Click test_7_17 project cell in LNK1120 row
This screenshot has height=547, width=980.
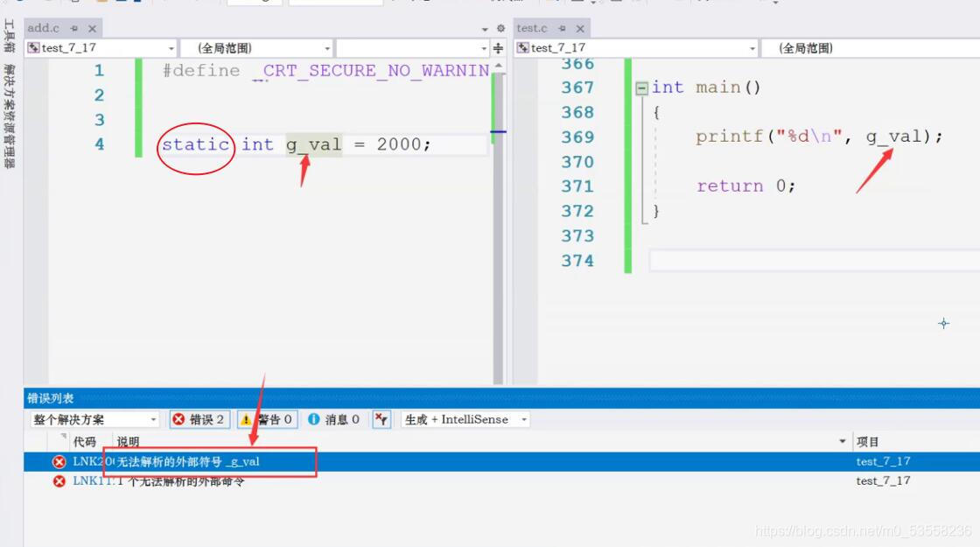tap(883, 480)
